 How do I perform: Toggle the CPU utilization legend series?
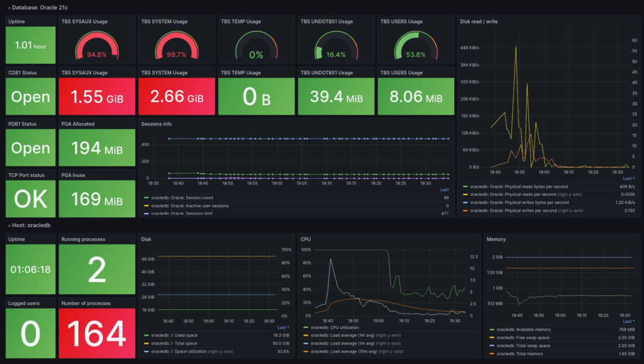coord(330,327)
